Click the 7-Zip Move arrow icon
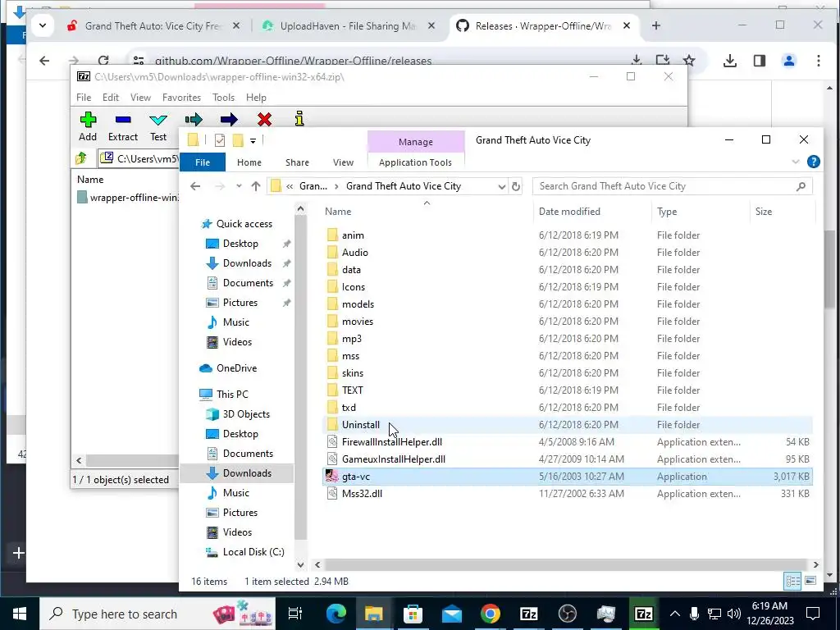 coord(229,120)
